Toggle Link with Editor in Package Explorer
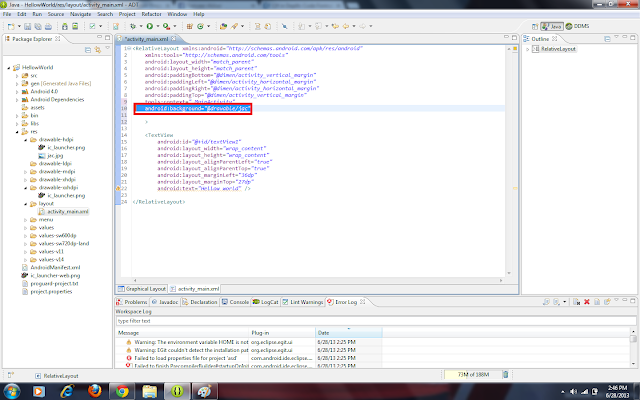Image resolution: width=640 pixels, height=400 pixels. coord(98,50)
